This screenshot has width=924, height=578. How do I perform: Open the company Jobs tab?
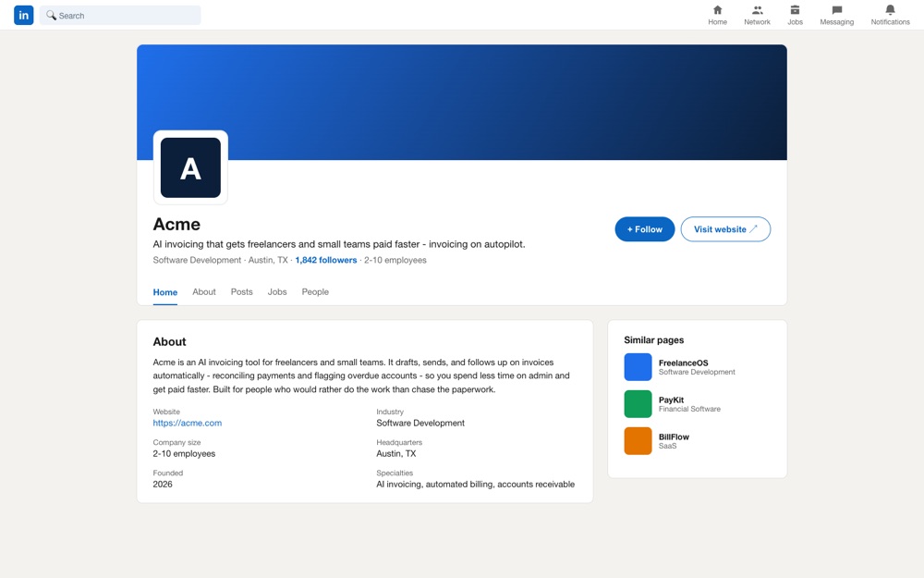(277, 292)
